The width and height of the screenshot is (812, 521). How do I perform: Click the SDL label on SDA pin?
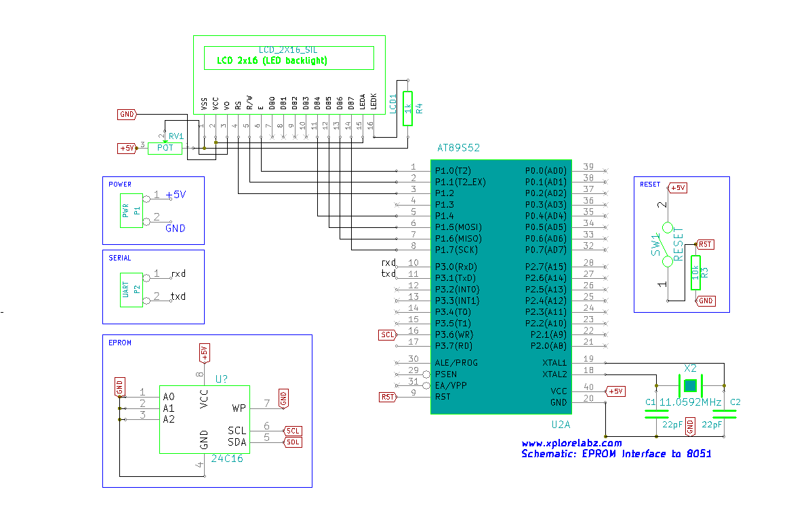pos(293,442)
